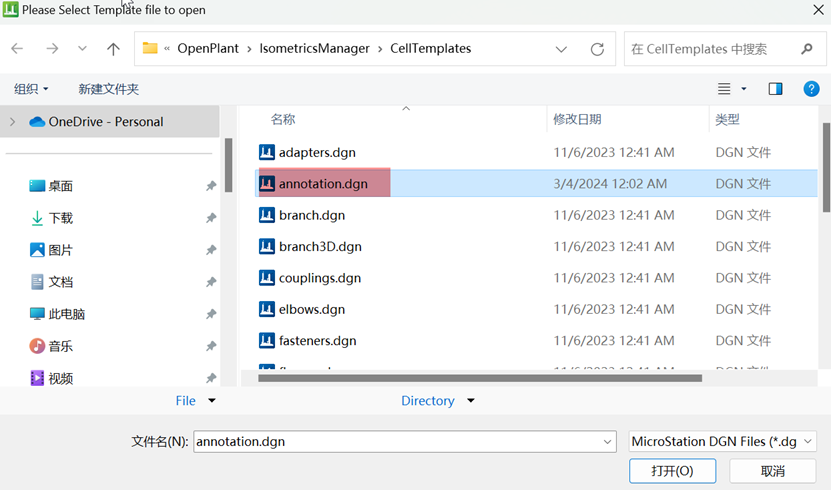831x490 pixels.
Task: Open the 组织 menu
Action: 31,89
